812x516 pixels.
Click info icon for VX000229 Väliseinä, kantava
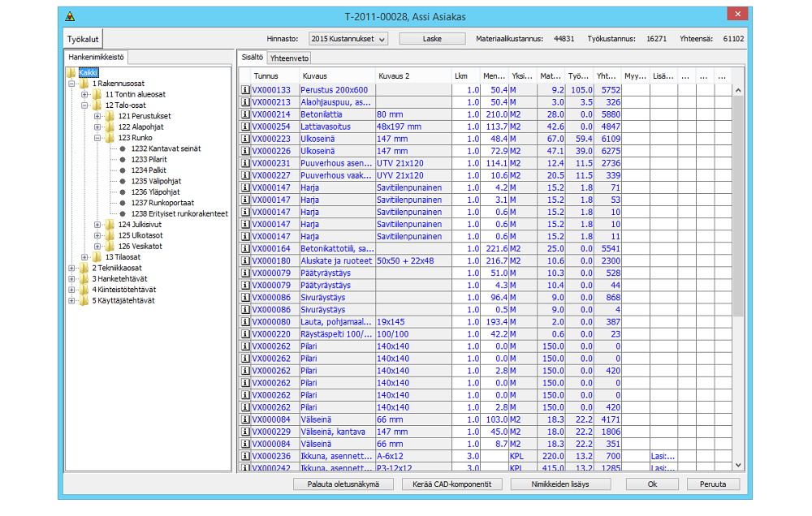tap(246, 432)
